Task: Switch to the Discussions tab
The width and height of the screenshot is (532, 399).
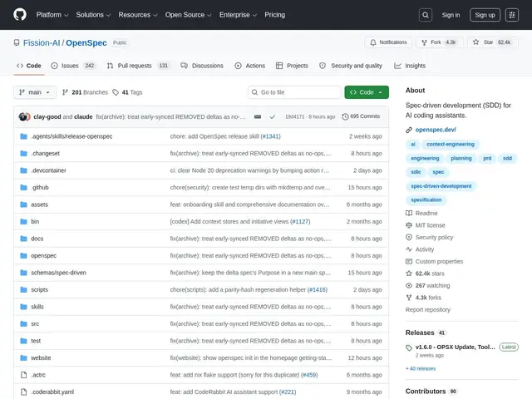Action: 202,66
